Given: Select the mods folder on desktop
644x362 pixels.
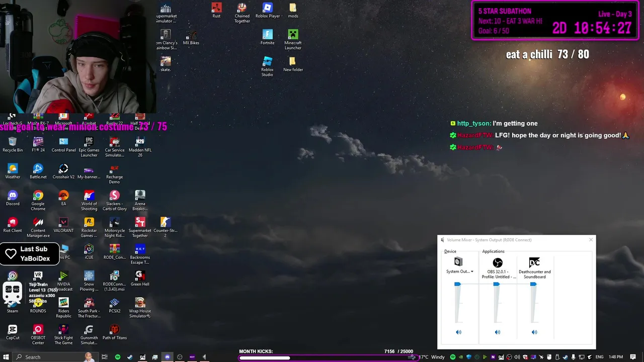Looking at the screenshot, I should (293, 11).
